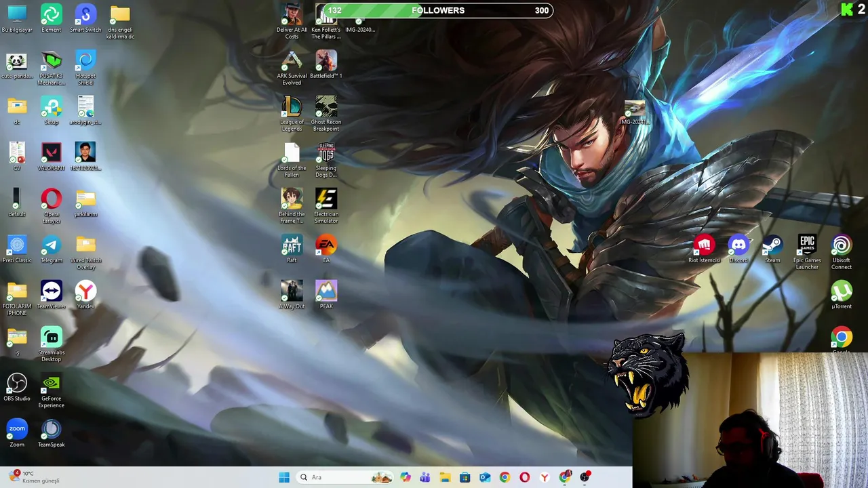
Task: Open Ubisoft Connect
Action: click(x=842, y=252)
